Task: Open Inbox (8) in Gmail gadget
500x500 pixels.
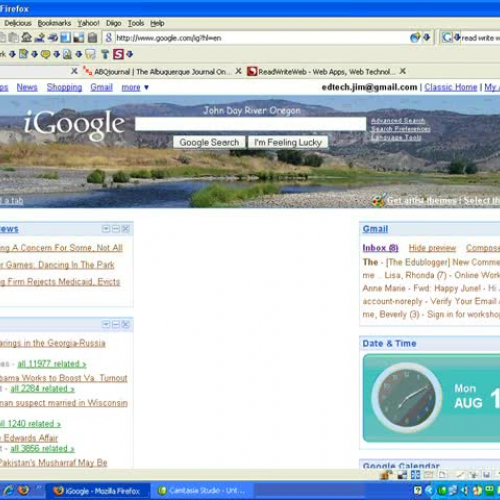Action: [x=380, y=248]
